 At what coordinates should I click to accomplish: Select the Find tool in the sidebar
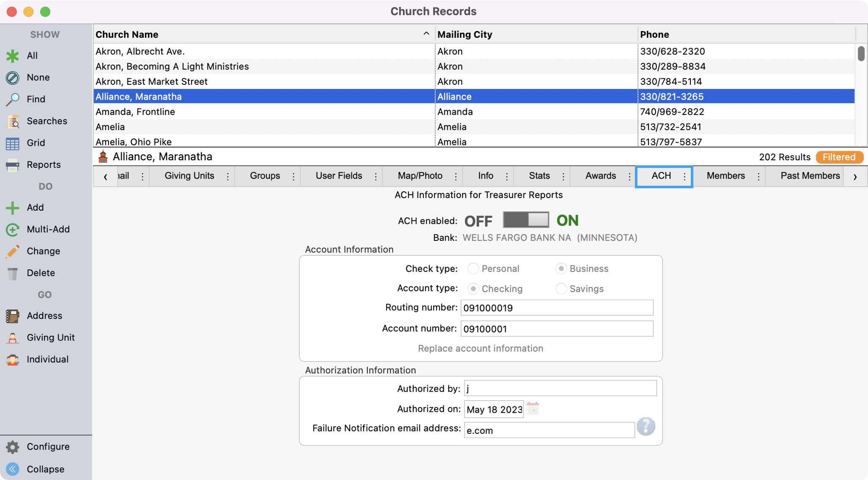pyautogui.click(x=35, y=99)
